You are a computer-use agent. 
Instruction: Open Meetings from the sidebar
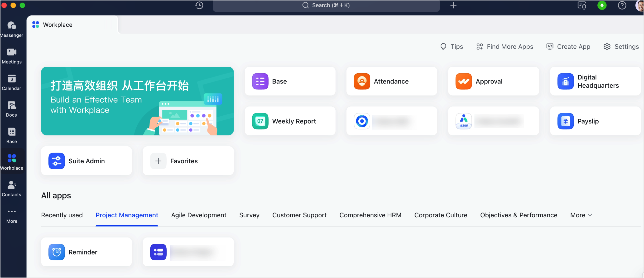point(12,56)
